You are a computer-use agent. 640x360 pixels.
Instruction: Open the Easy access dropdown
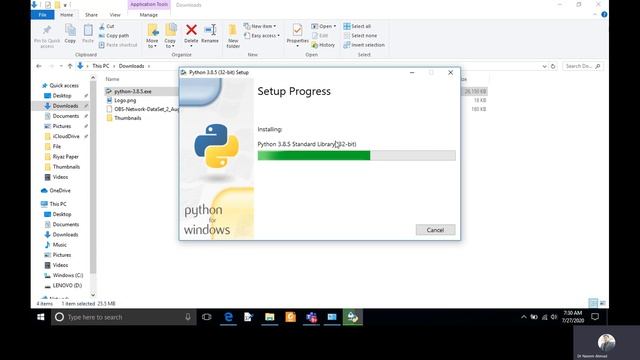[262, 36]
